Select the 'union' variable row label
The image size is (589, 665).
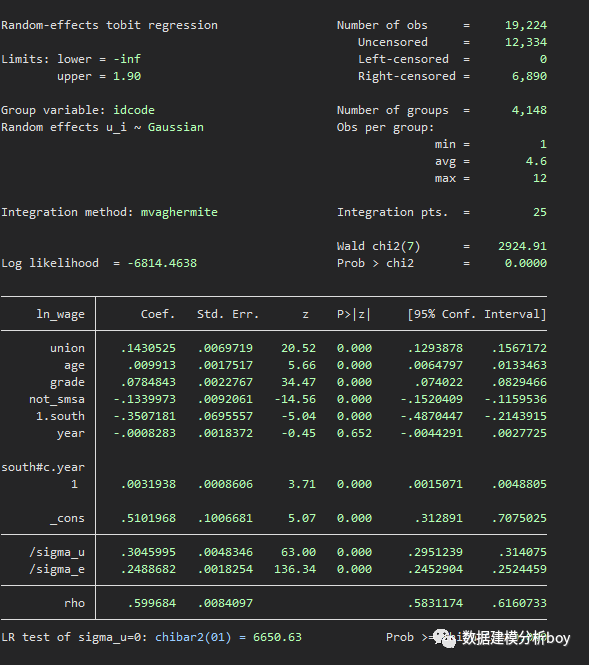[67, 348]
